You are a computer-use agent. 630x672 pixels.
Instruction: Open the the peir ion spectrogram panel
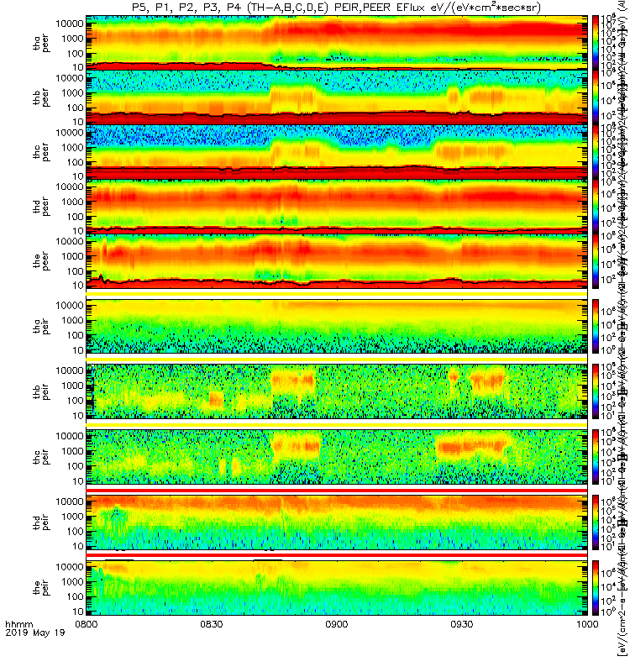click(x=337, y=587)
